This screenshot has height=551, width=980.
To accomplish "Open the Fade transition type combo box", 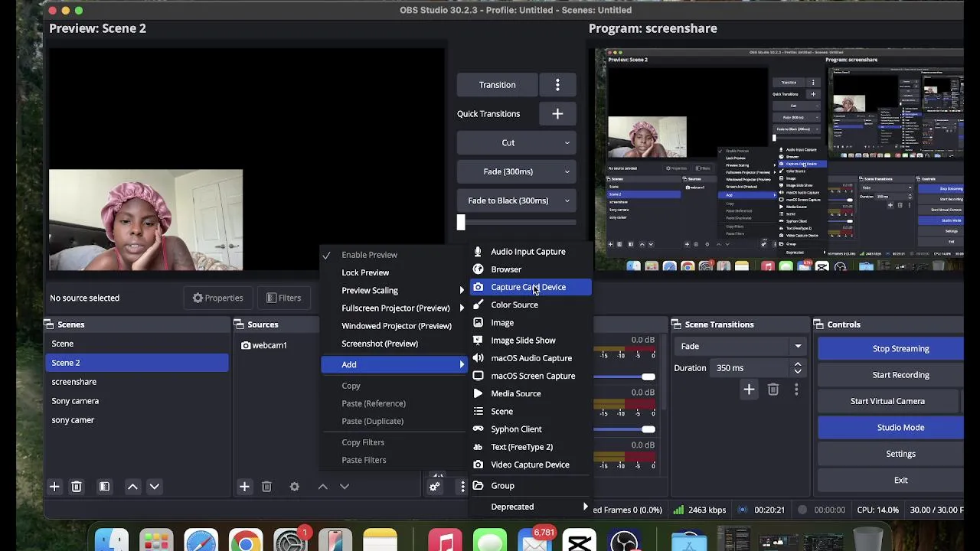I will pyautogui.click(x=741, y=347).
